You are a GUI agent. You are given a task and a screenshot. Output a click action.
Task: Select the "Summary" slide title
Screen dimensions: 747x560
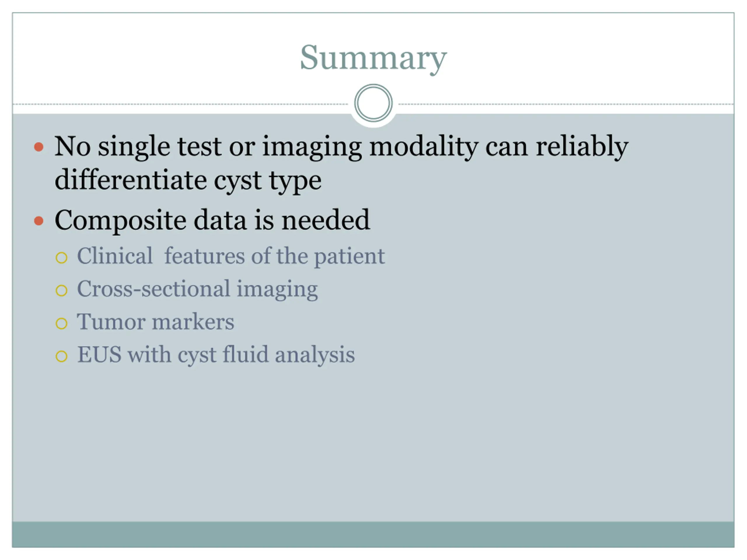point(373,58)
